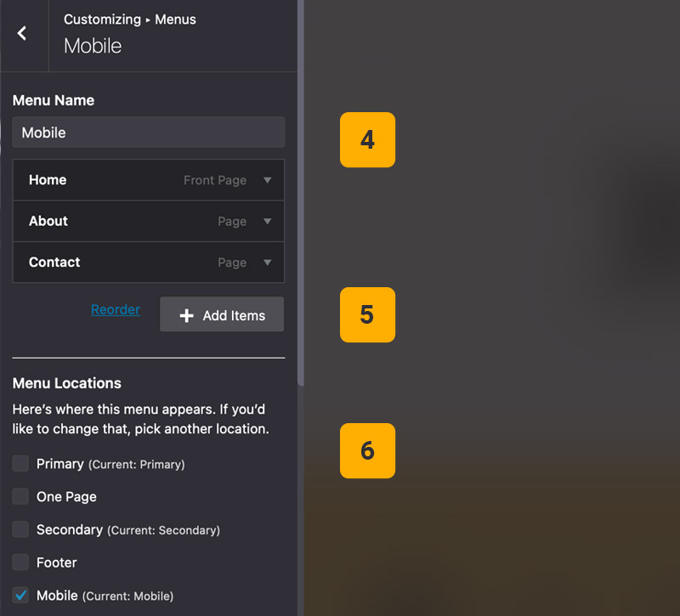Check the One Page location box

[x=20, y=496]
